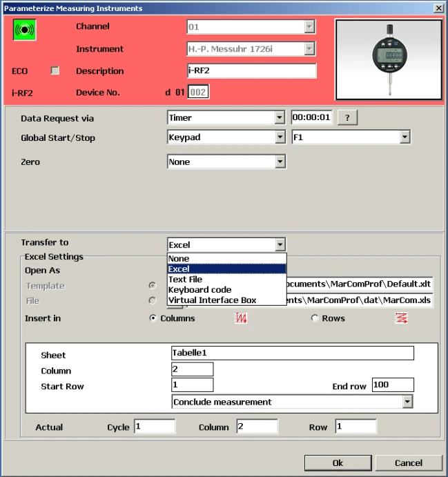448x477 pixels.
Task: Select Virtual Interface Box option
Action: click(212, 300)
